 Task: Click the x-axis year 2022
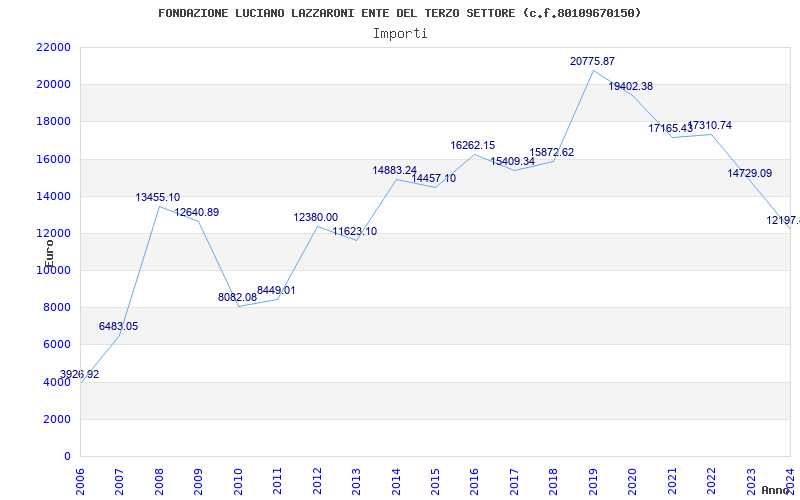coord(711,481)
